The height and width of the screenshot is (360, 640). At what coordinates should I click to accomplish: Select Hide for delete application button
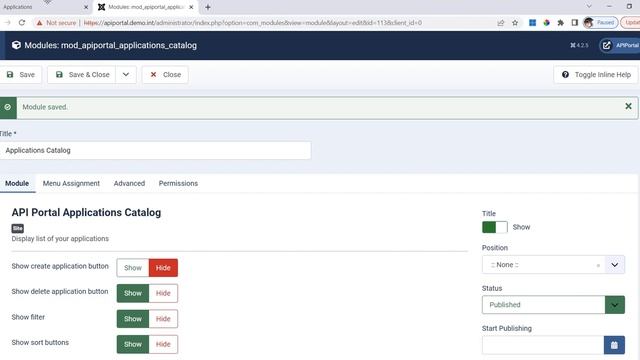point(163,293)
